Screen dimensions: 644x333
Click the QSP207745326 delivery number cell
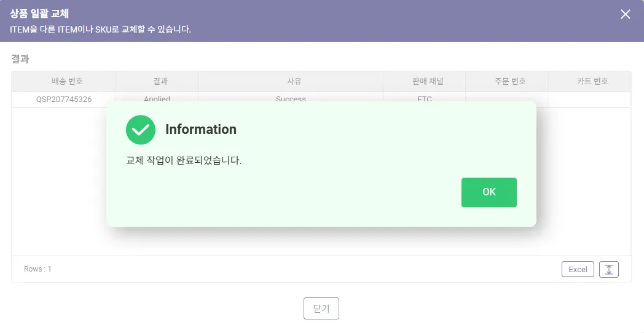point(64,100)
